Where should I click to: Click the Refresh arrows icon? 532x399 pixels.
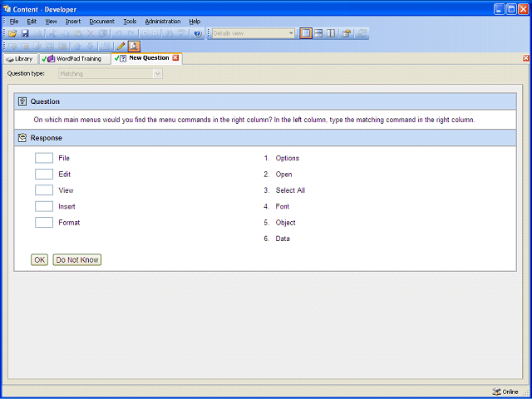(362, 33)
